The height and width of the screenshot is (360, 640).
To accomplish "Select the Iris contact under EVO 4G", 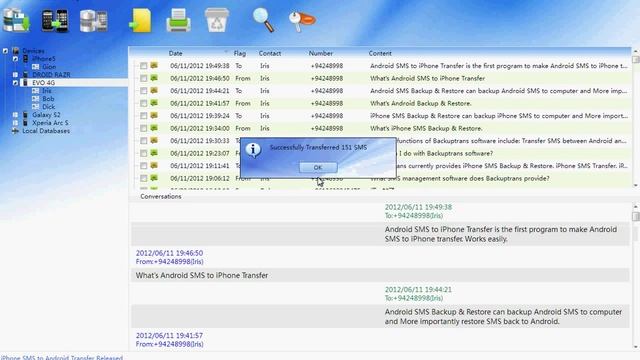I will [x=47, y=91].
